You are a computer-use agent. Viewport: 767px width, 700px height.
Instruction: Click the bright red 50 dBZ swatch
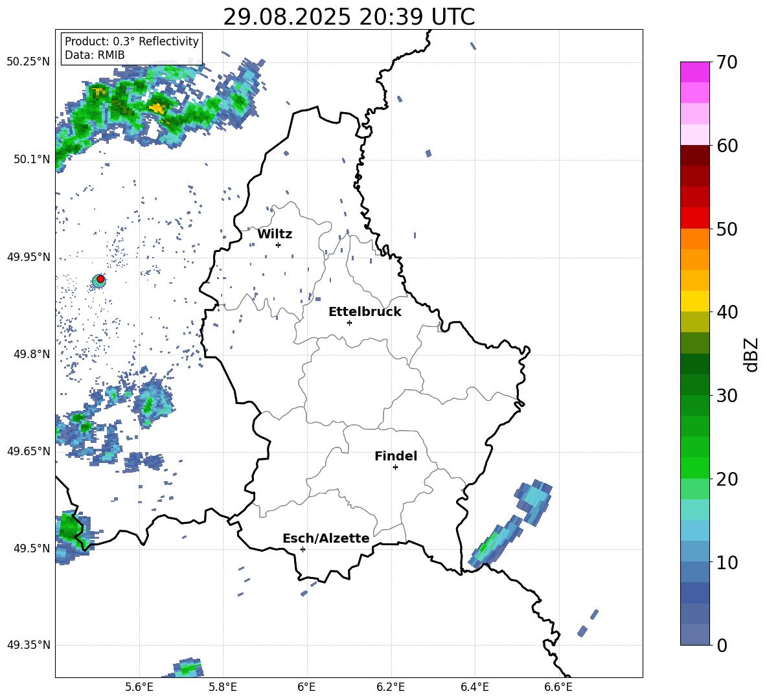(x=694, y=218)
